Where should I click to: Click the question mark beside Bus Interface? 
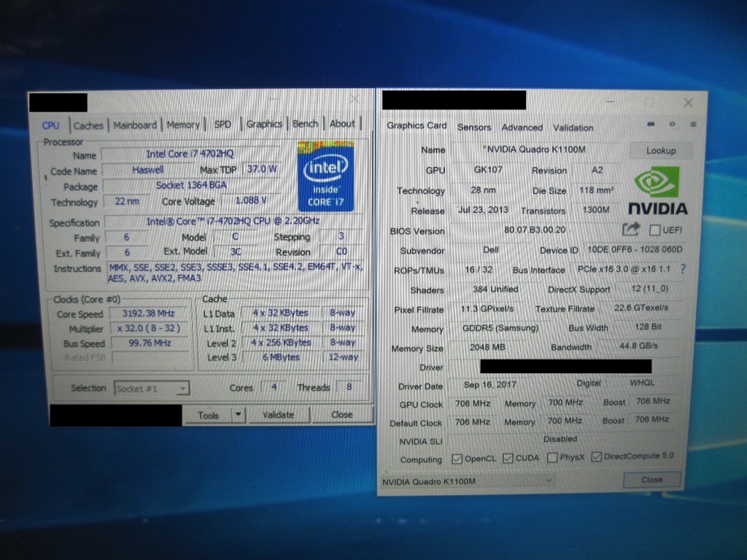683,269
